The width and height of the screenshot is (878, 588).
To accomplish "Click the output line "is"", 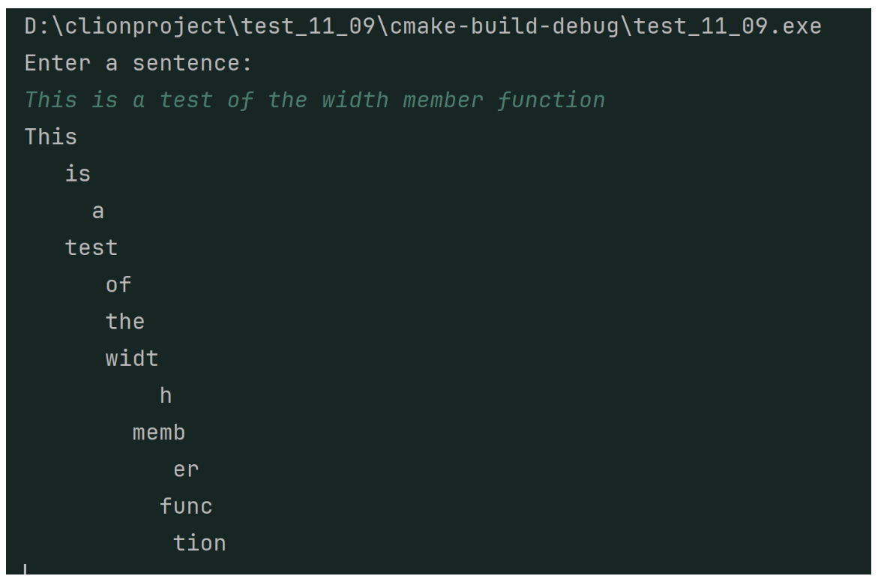I will tap(78, 175).
